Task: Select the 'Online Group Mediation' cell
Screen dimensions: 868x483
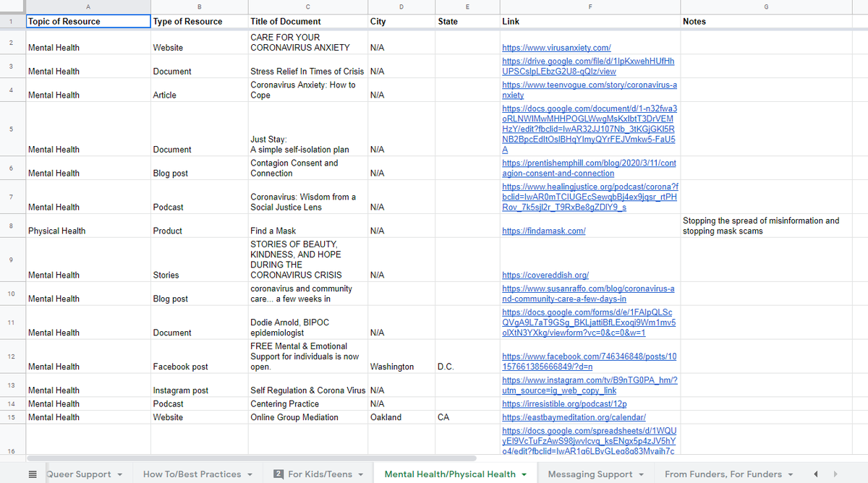Action: point(307,417)
